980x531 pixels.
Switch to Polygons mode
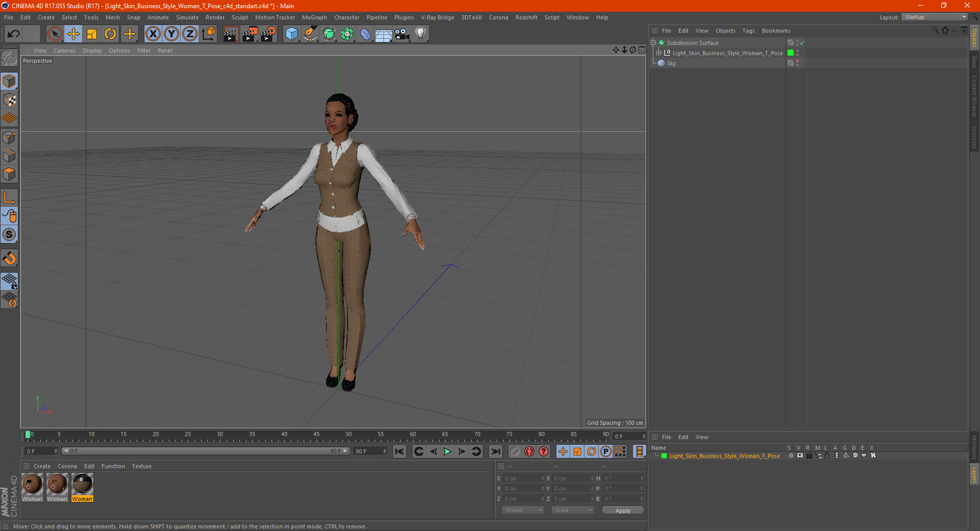click(x=9, y=174)
